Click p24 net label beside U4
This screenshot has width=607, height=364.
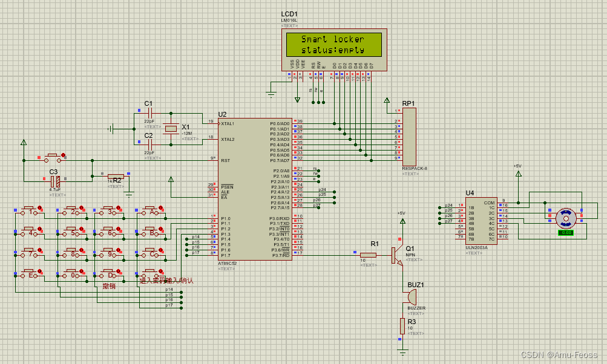pos(448,206)
